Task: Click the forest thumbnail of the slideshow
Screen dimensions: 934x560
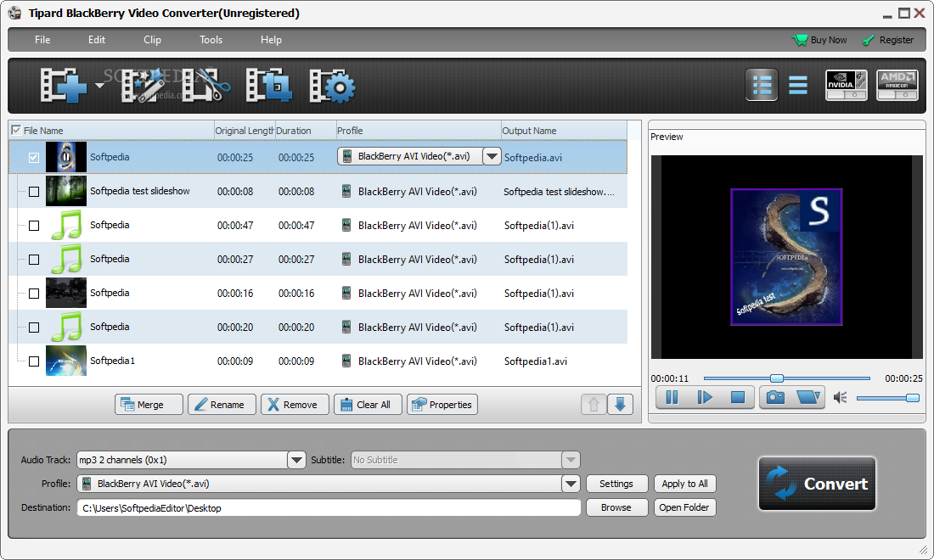Action: pyautogui.click(x=66, y=191)
